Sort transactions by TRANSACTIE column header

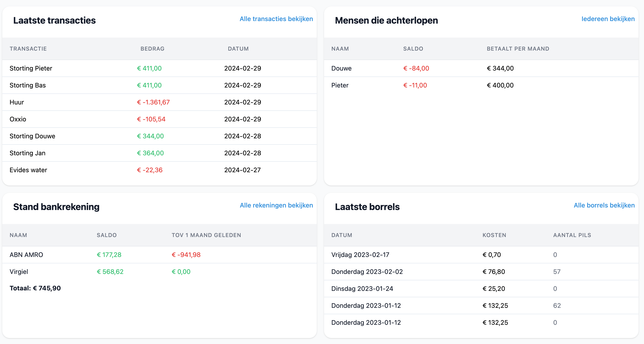coord(28,49)
